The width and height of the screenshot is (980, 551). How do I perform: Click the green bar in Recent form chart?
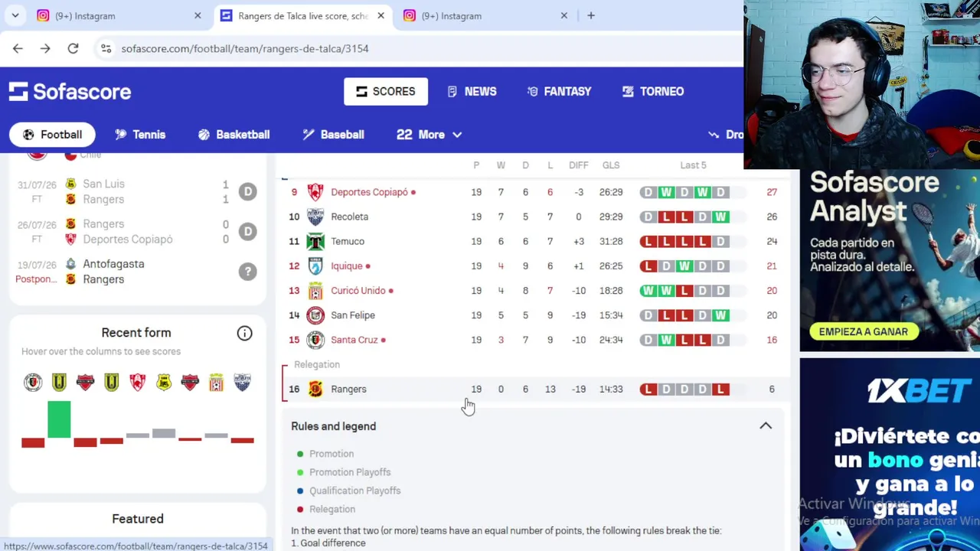click(x=59, y=419)
